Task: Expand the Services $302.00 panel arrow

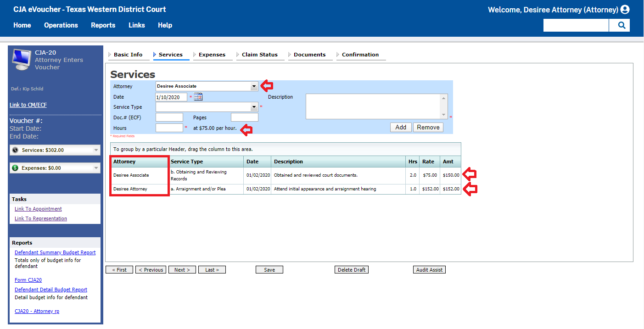Action: (x=96, y=150)
